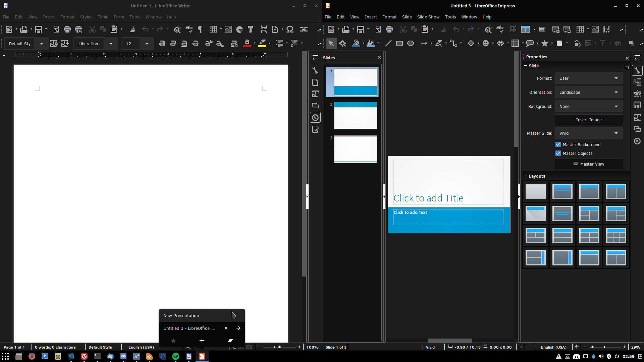Click Insert Image button
Image resolution: width=644 pixels, height=362 pixels.
[x=589, y=120]
